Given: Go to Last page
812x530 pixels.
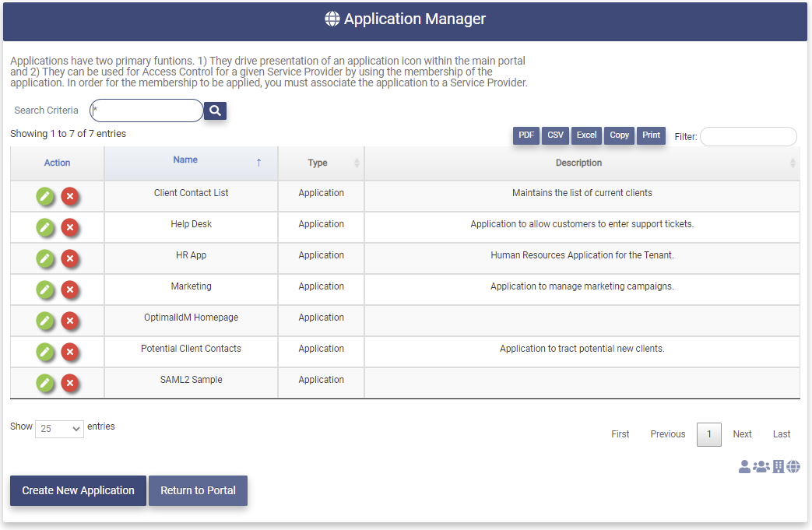Looking at the screenshot, I should point(782,434).
